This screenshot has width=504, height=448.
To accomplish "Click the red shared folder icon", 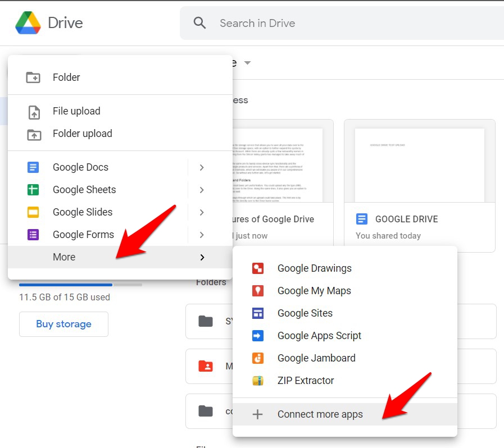I will coord(206,366).
